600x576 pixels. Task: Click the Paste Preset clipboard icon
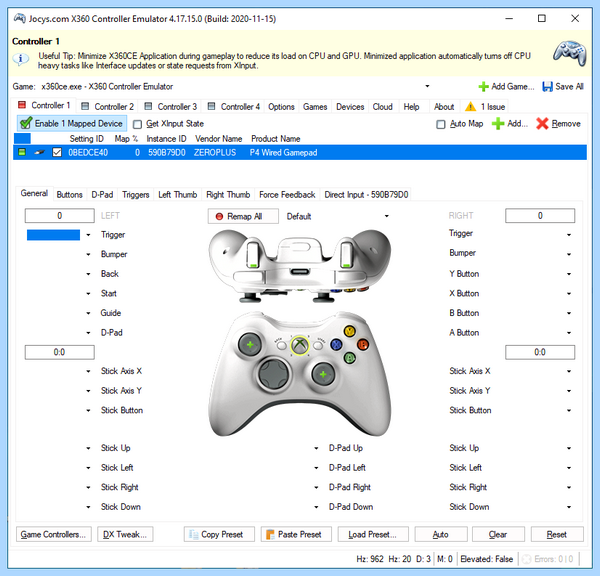click(270, 534)
